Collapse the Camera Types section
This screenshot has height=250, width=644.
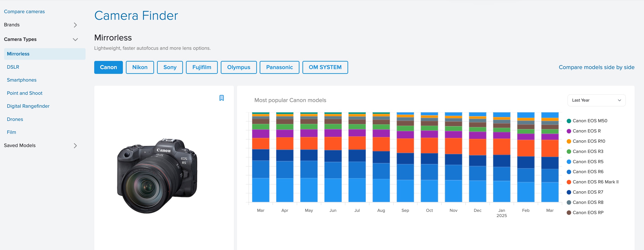pyautogui.click(x=75, y=40)
